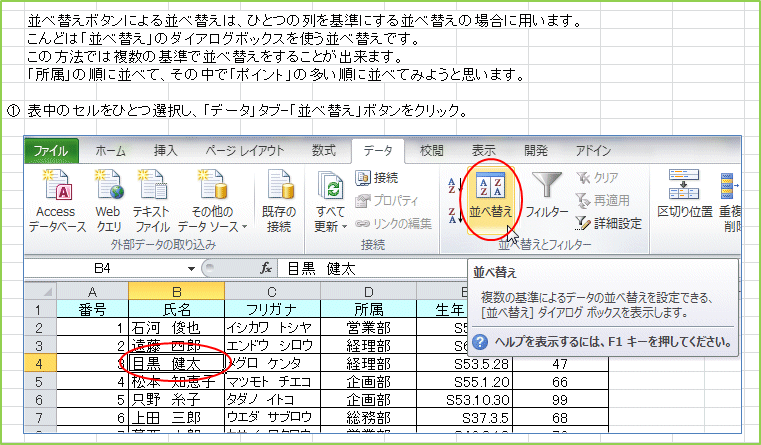Viewport: 761px width, 445px height.
Task: Click header cell フリガナ
Action: (272, 310)
